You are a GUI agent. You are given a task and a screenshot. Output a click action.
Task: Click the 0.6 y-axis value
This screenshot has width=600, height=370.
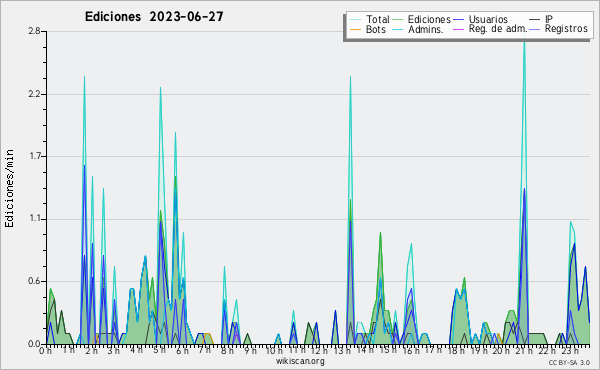pyautogui.click(x=34, y=282)
